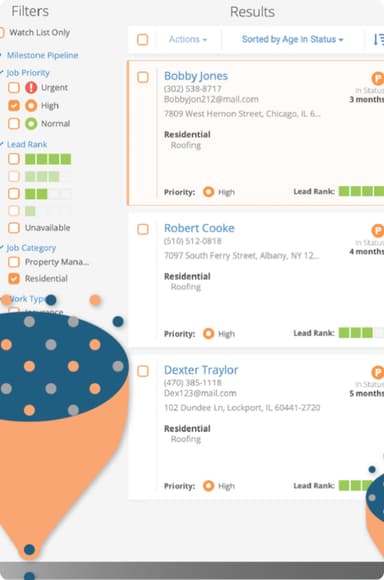The width and height of the screenshot is (384, 580).
Task: Tick the select-all checkbox in results toolbar
Action: [x=143, y=40]
